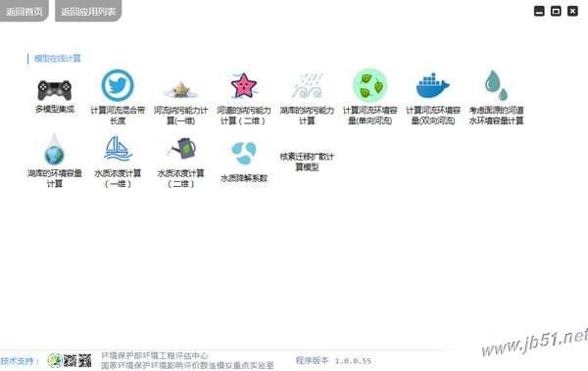Image resolution: width=588 pixels, height=371 pixels.
Task: Click the 技术支持 label in footer
Action: pos(20,361)
